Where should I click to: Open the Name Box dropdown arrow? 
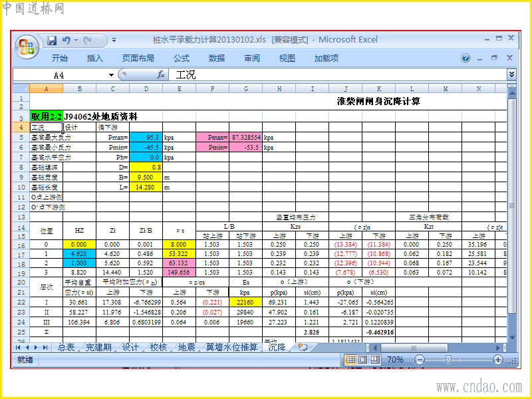[x=111, y=75]
